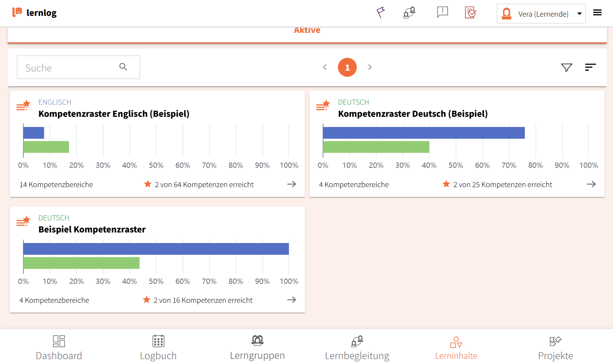Switch to the Dashboard tab
Viewport: 613px width, 364px height.
coord(59,348)
